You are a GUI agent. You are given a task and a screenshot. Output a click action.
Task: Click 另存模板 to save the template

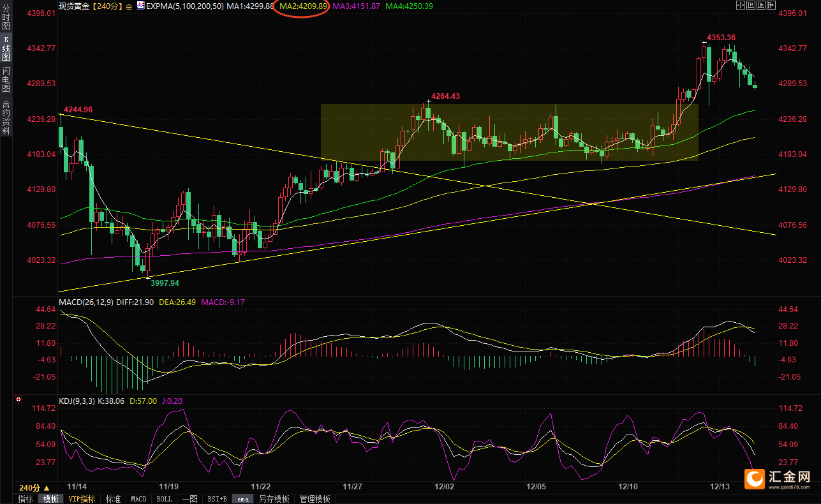274,499
